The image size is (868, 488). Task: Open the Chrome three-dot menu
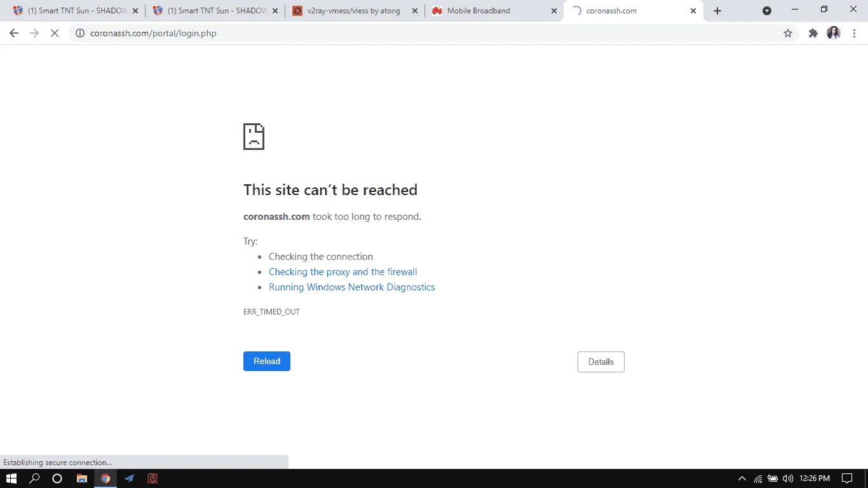coord(854,33)
